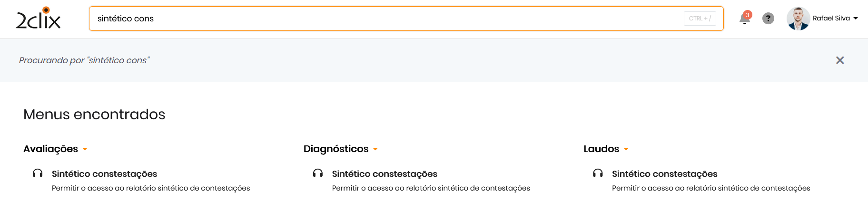This screenshot has width=868, height=211.
Task: Open the notifications bell
Action: (x=744, y=19)
